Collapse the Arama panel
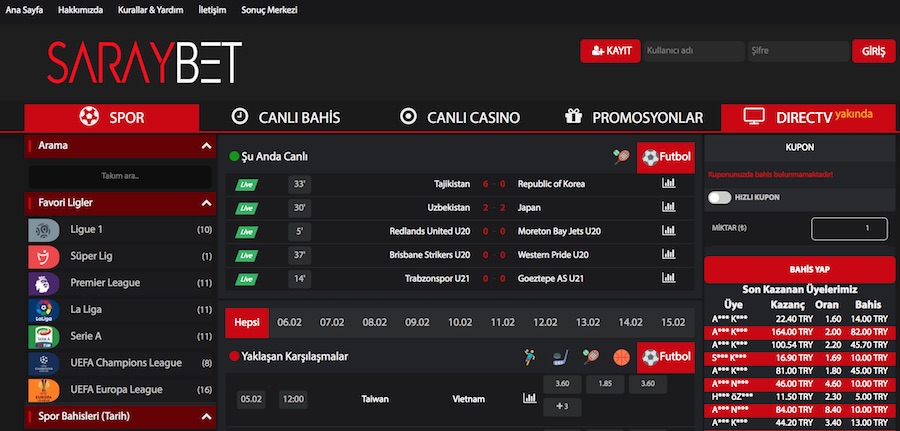 207,146
